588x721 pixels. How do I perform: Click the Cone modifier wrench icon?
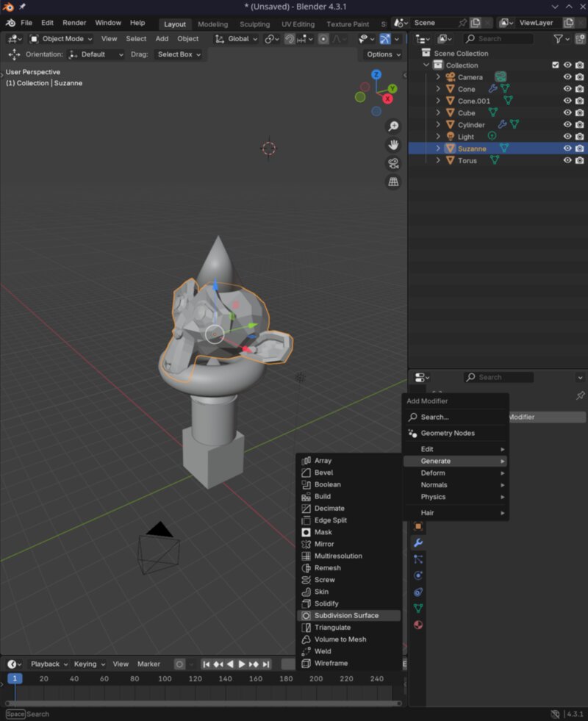click(493, 89)
